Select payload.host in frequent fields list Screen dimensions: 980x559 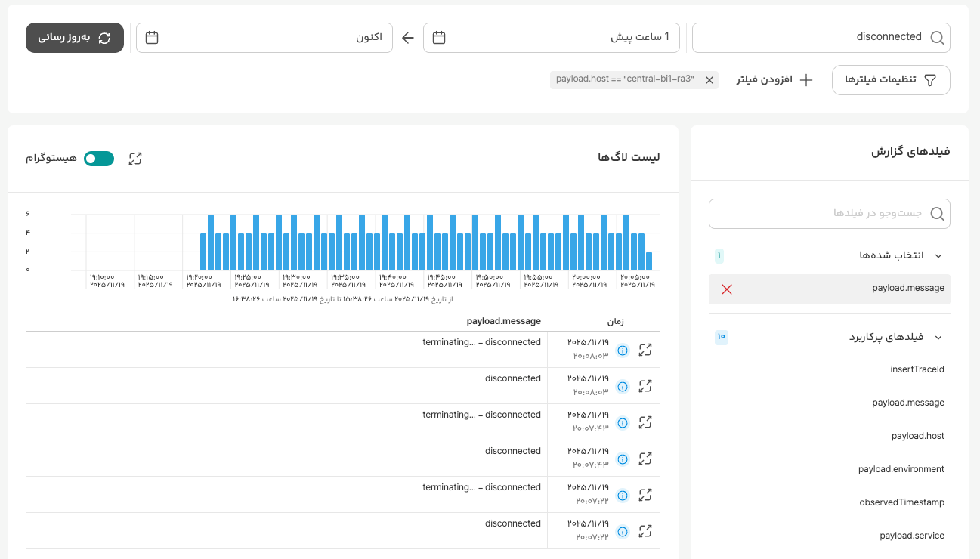coord(917,436)
